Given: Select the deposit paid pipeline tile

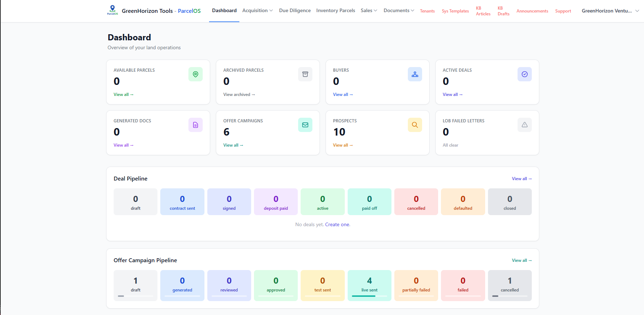Looking at the screenshot, I should click(276, 202).
